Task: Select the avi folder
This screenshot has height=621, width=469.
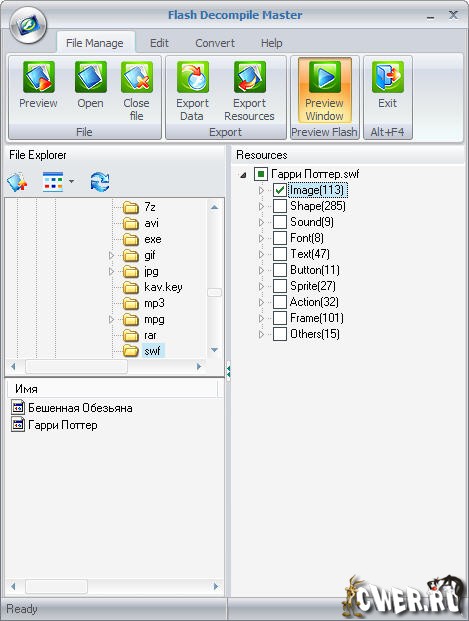Action: pos(151,223)
